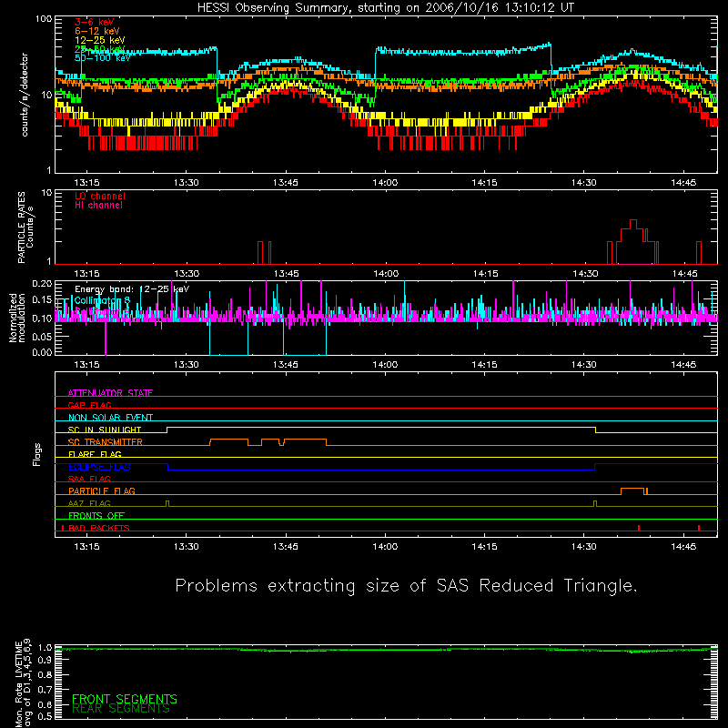728x728 pixels.
Task: Click the 100 value on the count rate axis
Action: (x=43, y=19)
